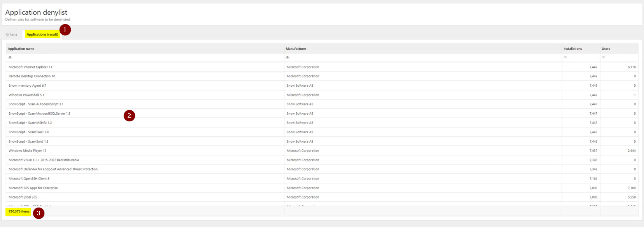Screen dimensions: 644x227
Task: Click users value 6,118 for Internet Explorer
Action: coord(632,67)
